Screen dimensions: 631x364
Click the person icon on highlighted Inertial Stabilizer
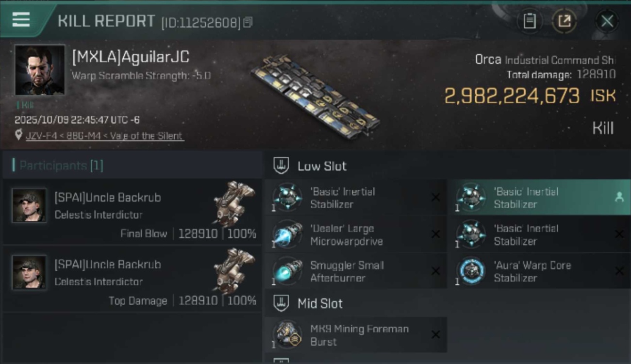click(x=619, y=197)
